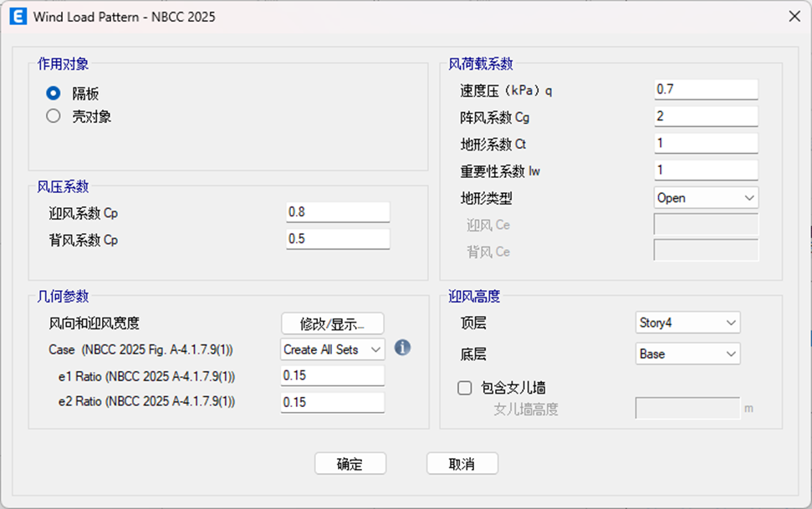Click the 修改/显示 button
This screenshot has height=509, width=812.
(332, 323)
